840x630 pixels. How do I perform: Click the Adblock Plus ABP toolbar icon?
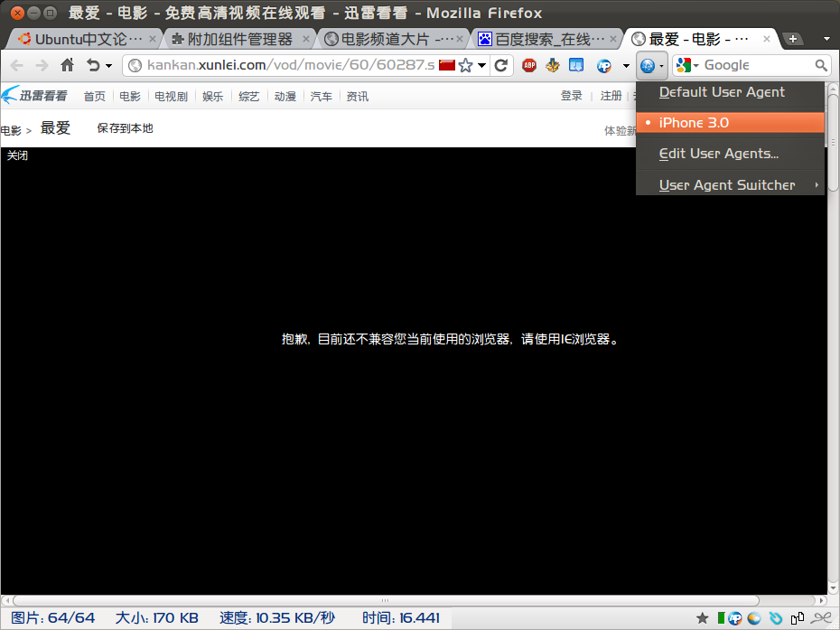pyautogui.click(x=528, y=65)
